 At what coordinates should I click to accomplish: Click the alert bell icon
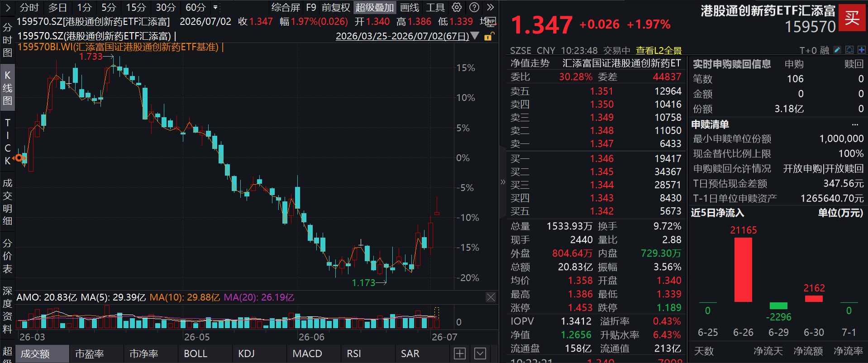(x=849, y=50)
